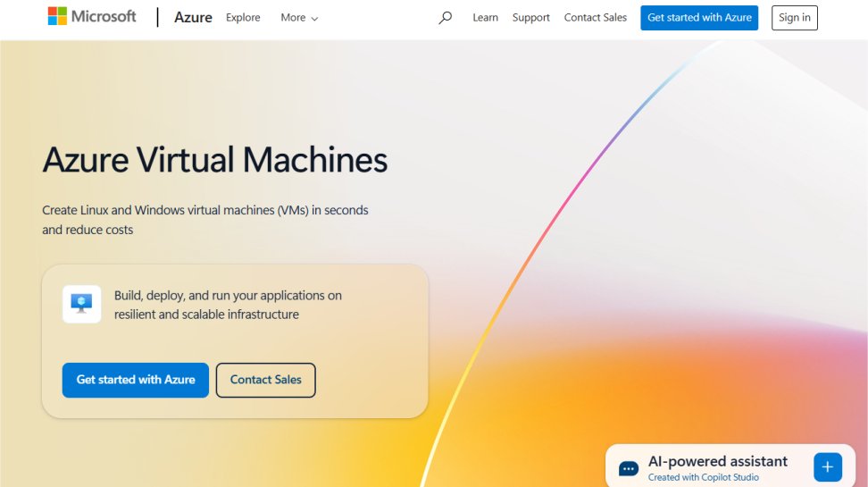Screen dimensions: 868x487
Task: Click the 'Create Linux and Windows virtual machines' text
Action: [205, 220]
